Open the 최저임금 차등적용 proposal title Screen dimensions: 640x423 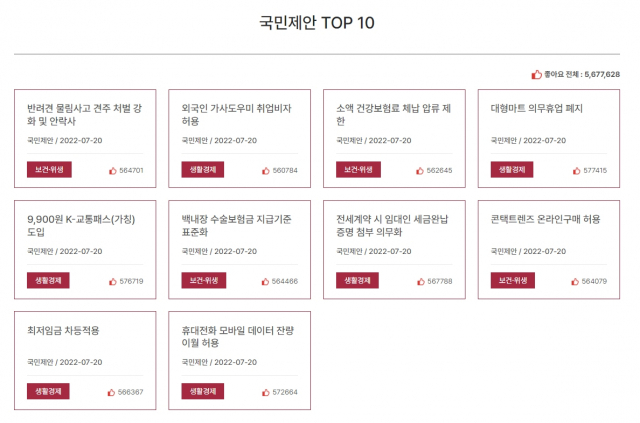[x=63, y=330]
